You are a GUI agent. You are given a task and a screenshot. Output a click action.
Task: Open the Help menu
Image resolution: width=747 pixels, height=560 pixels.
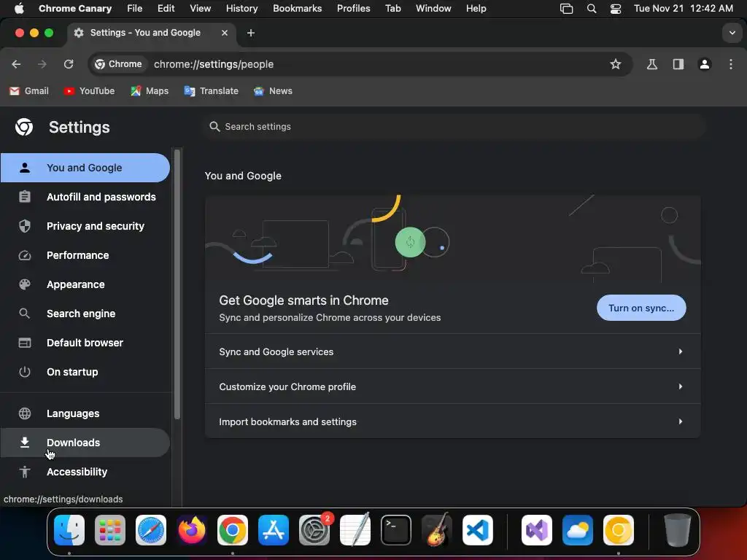click(476, 9)
